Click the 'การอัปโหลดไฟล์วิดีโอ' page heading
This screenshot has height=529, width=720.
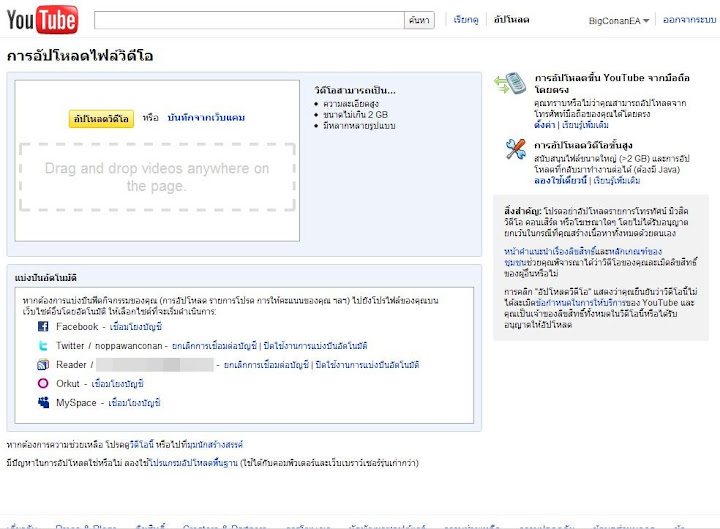[x=80, y=56]
